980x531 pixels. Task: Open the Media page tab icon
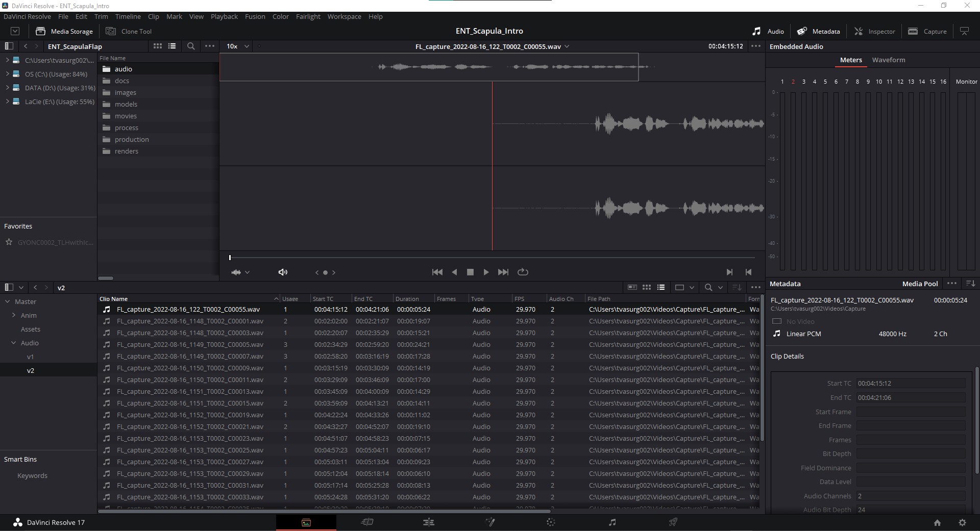[x=306, y=522]
